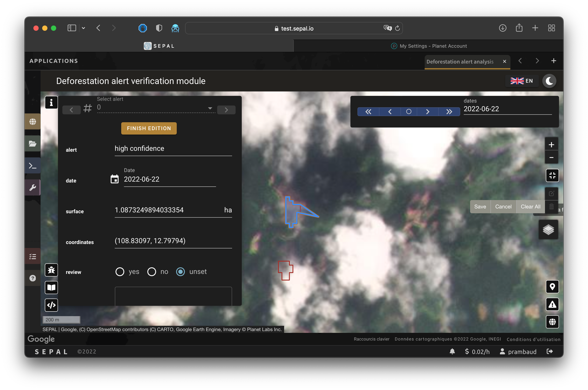Click the bug report icon

(x=51, y=270)
